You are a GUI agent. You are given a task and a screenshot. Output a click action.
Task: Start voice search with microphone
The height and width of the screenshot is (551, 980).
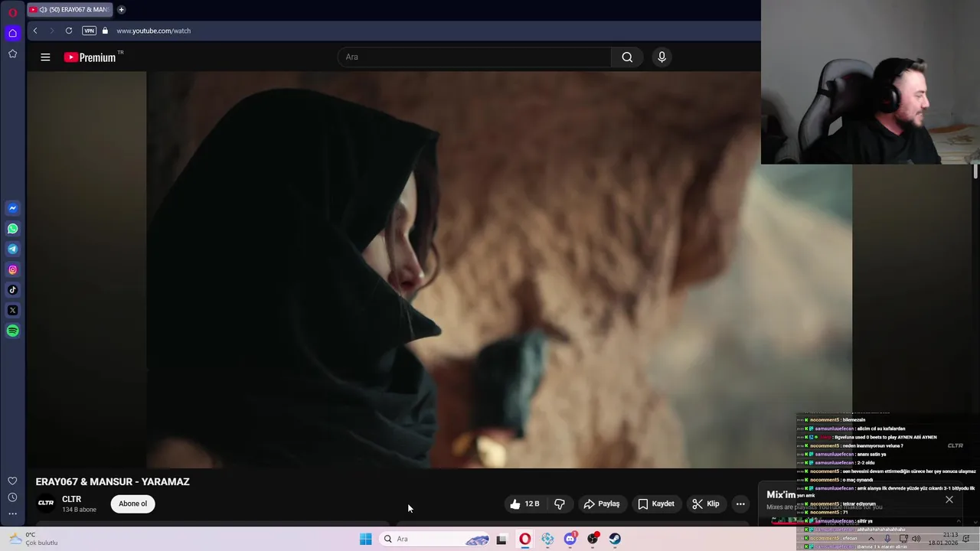[661, 57]
